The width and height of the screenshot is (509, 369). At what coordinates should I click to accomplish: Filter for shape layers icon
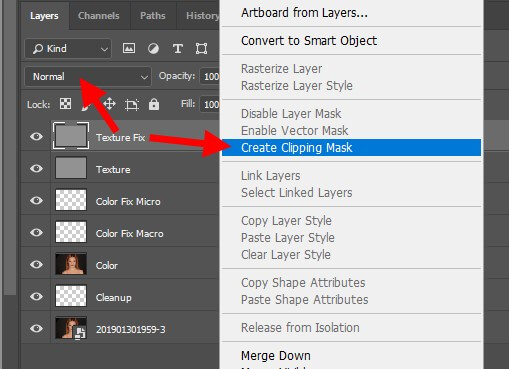[201, 49]
